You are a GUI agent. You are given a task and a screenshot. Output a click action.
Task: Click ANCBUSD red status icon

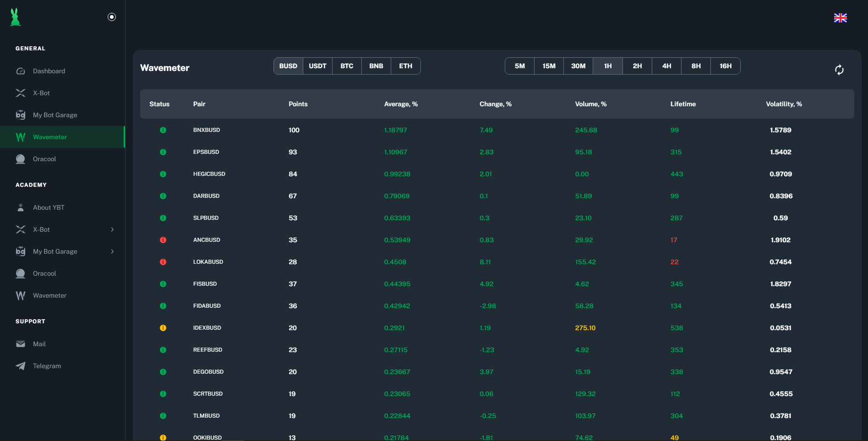163,240
